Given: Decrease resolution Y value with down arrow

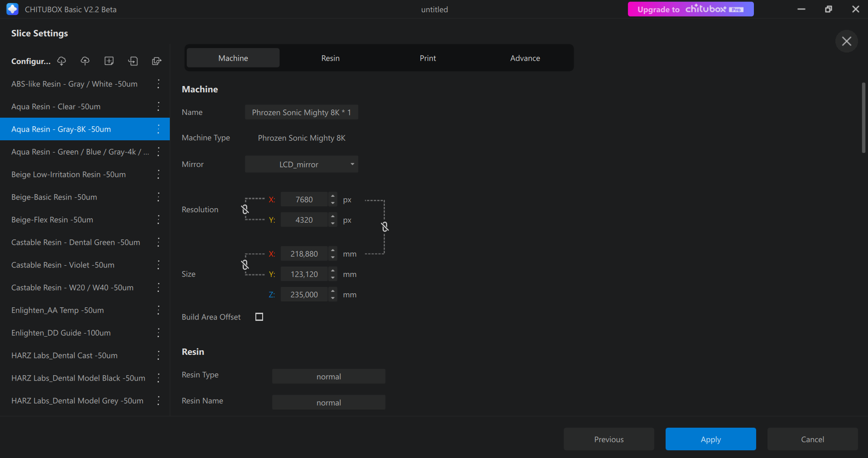Looking at the screenshot, I should 333,223.
